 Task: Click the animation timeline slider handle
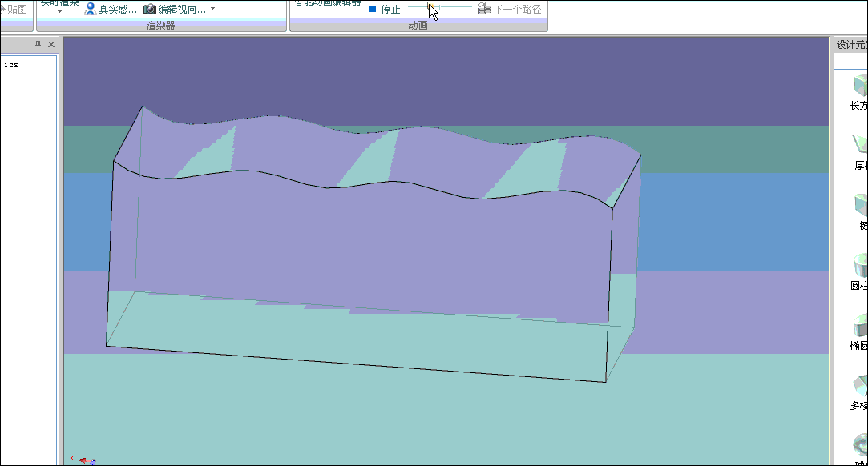[x=431, y=7]
